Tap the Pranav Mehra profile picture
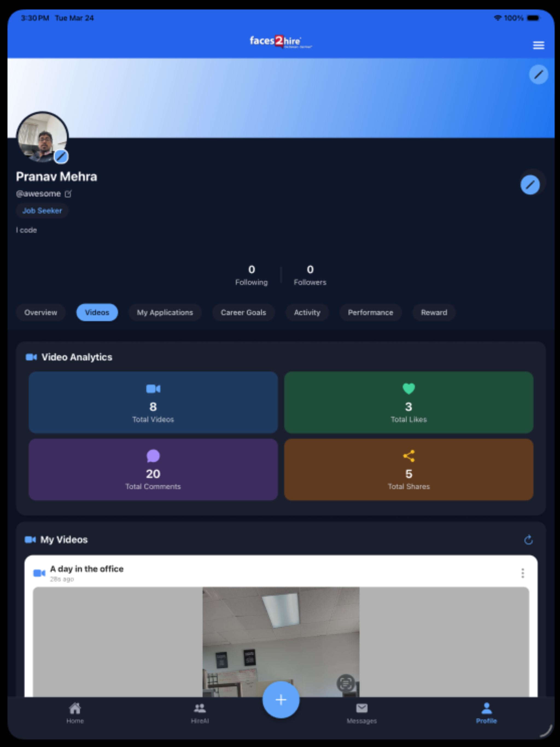 pos(43,138)
